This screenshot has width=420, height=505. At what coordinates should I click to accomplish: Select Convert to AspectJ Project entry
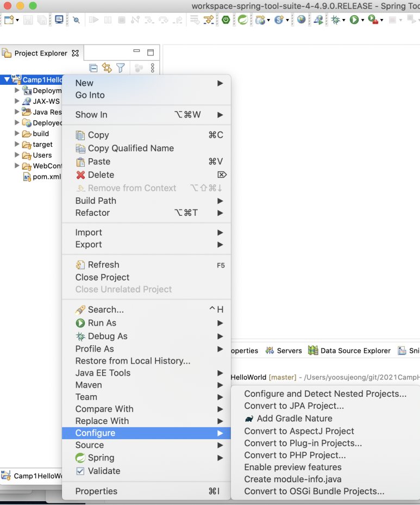[x=325, y=431]
